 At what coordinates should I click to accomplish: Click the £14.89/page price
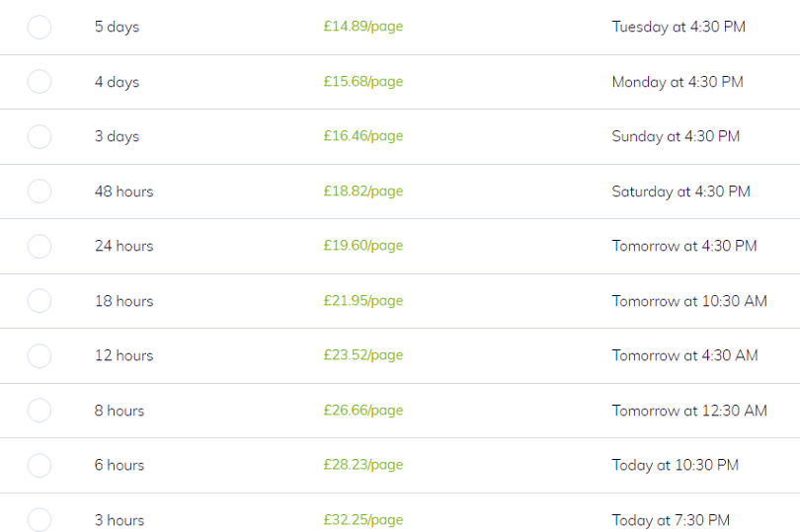tap(363, 27)
